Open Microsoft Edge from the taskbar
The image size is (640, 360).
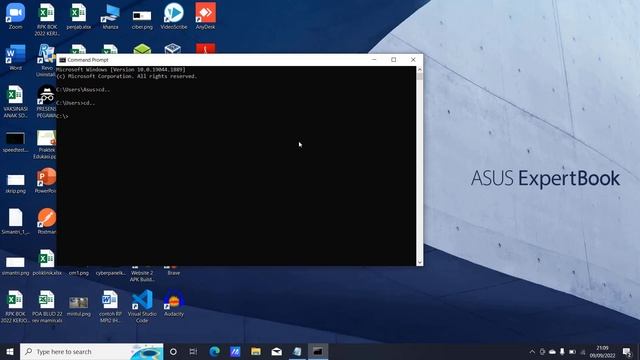(x=214, y=351)
